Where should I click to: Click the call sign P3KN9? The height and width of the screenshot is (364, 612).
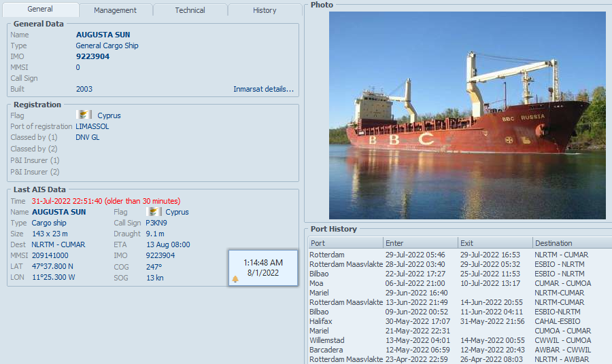click(x=156, y=223)
